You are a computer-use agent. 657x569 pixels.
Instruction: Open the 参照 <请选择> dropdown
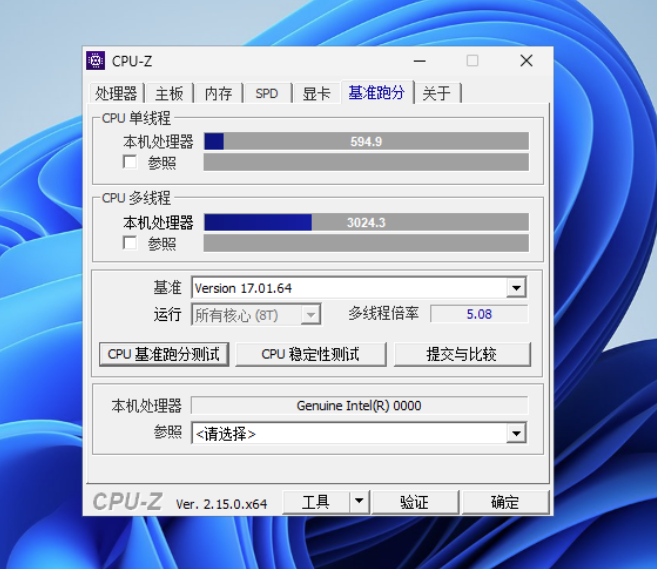(x=359, y=433)
